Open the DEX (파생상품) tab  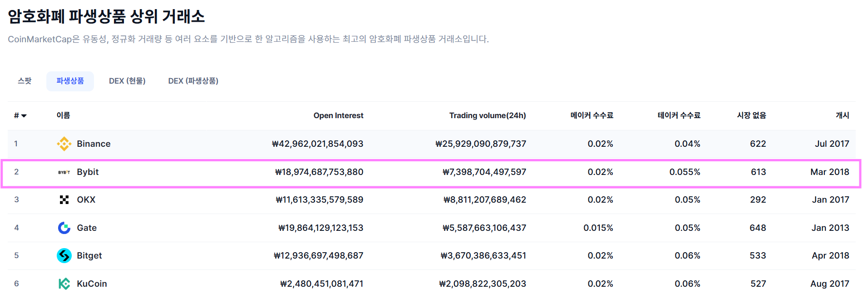pyautogui.click(x=193, y=81)
